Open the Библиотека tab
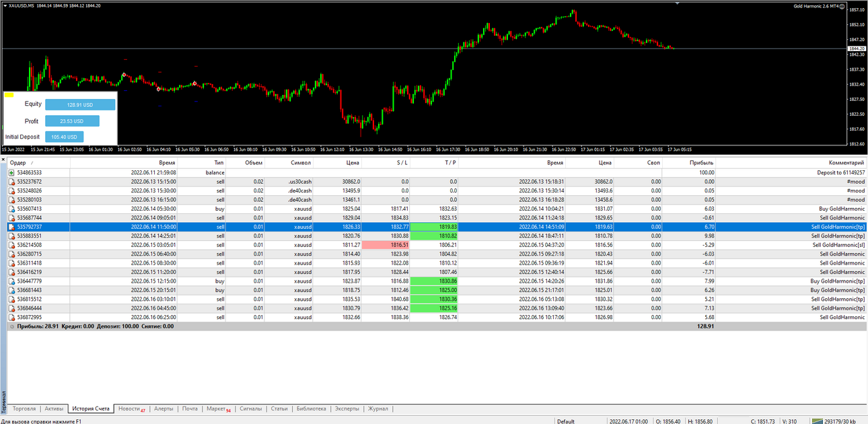 [311, 409]
